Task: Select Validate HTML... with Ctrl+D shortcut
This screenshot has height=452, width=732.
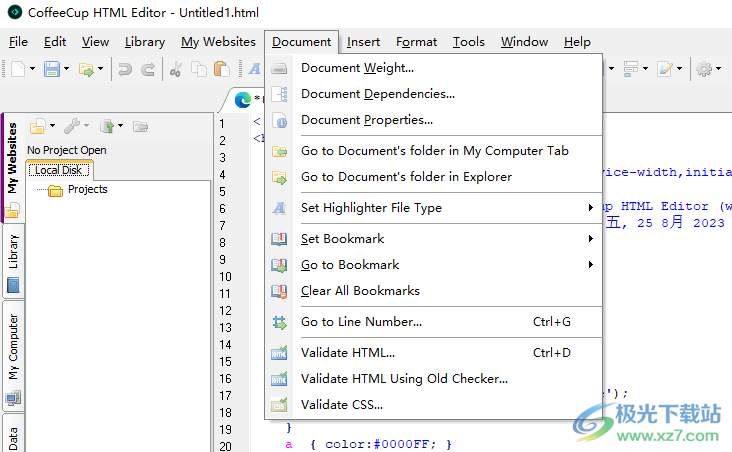Action: pyautogui.click(x=433, y=353)
